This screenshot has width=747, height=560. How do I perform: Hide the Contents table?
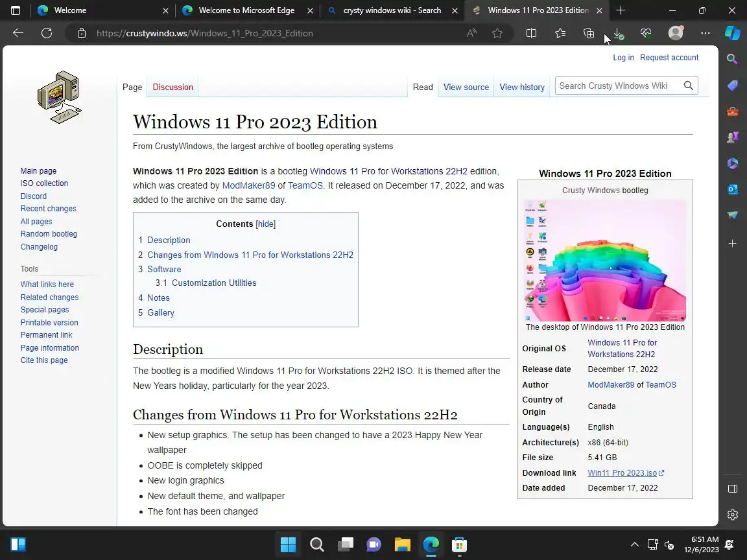pos(265,224)
